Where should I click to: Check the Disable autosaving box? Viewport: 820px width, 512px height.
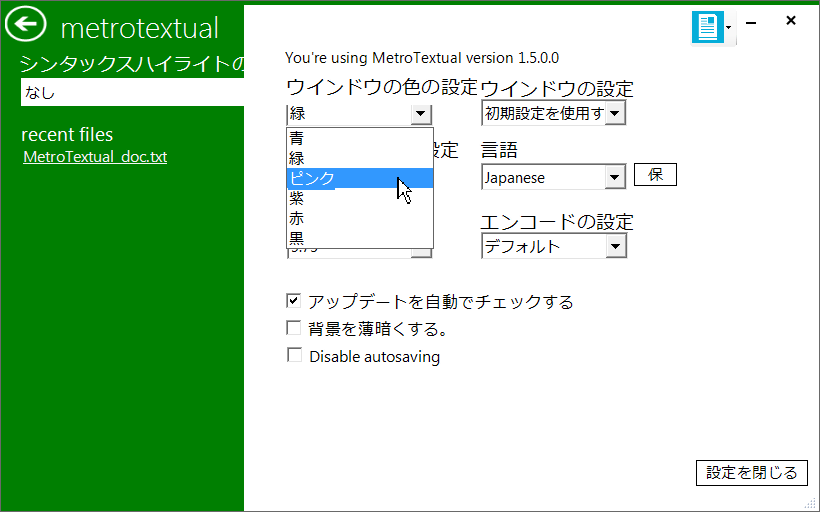click(294, 355)
